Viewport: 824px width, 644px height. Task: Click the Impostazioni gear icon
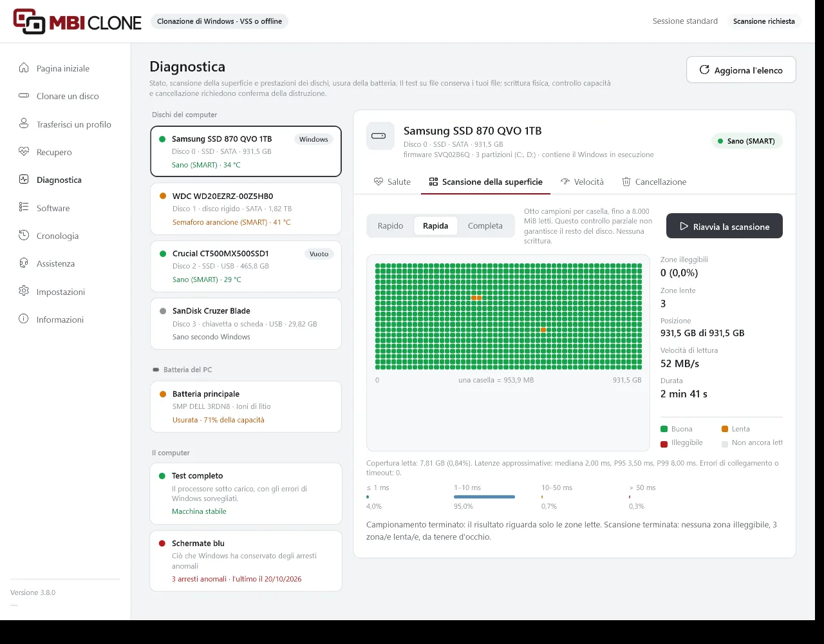pyautogui.click(x=24, y=291)
